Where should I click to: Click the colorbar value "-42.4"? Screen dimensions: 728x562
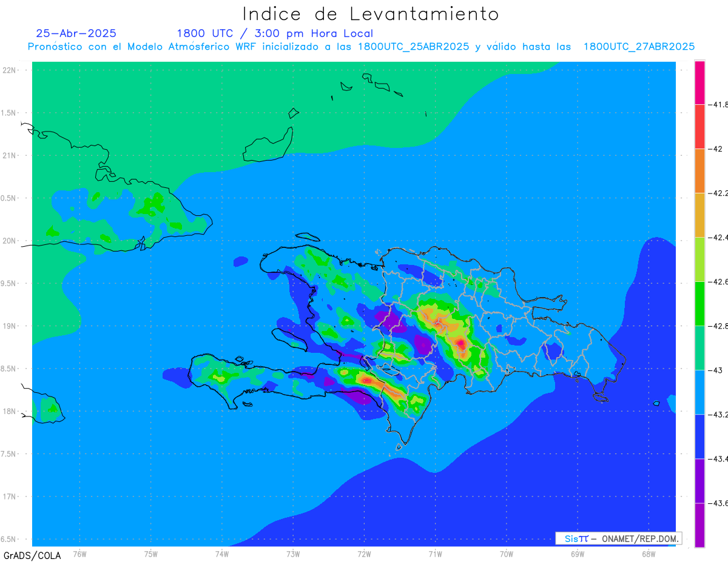click(718, 238)
